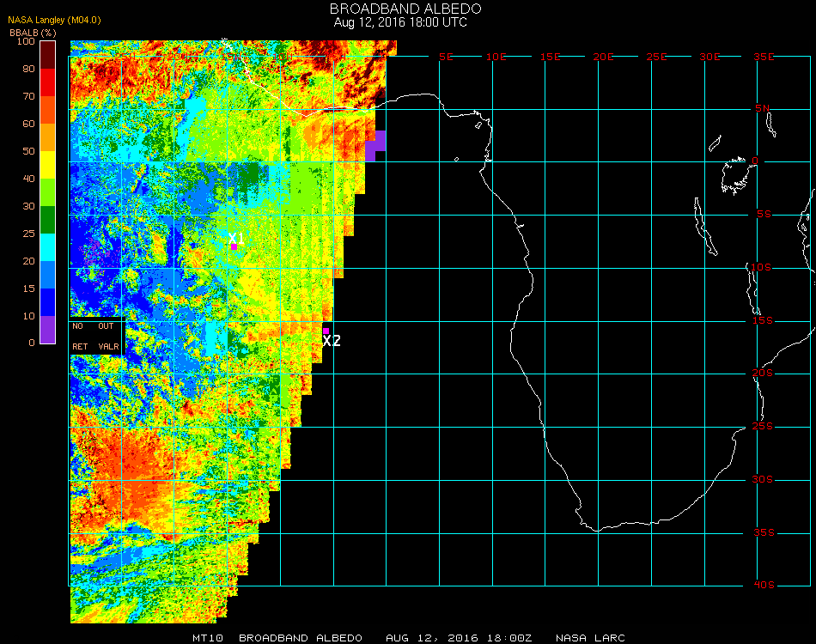Pick the dark green 25-30 legend band
816x644 pixels.
(48, 220)
